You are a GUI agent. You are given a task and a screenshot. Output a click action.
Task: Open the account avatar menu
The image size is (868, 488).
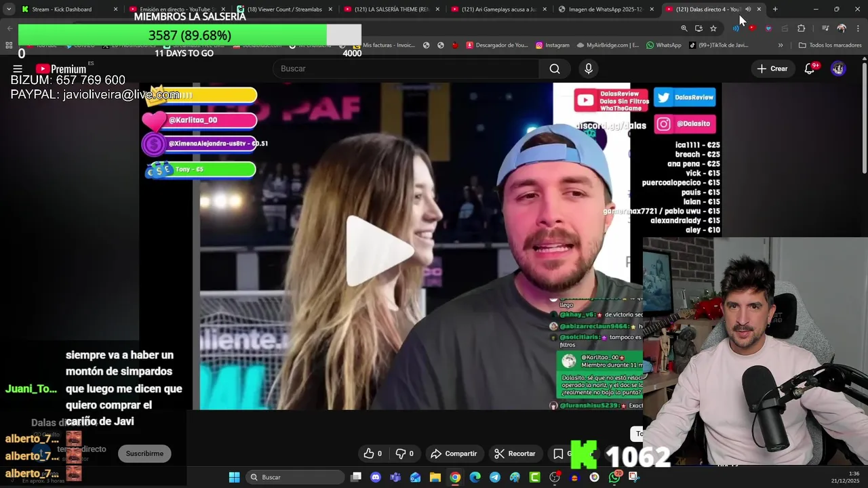pyautogui.click(x=838, y=68)
